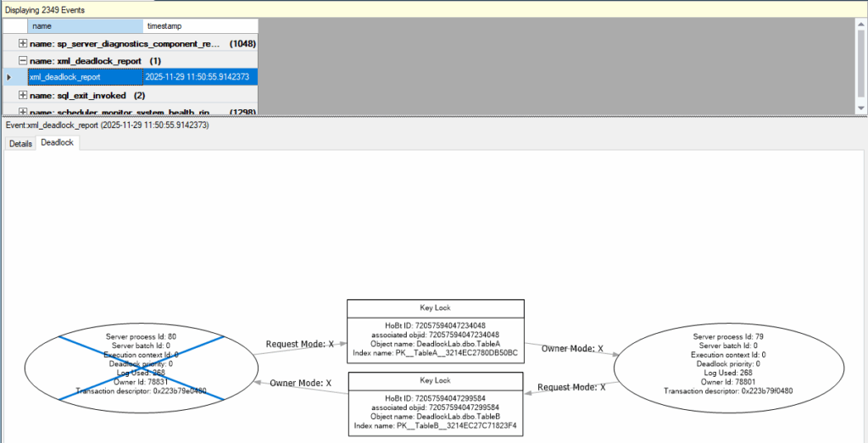Switch to the Details tab

(x=19, y=144)
